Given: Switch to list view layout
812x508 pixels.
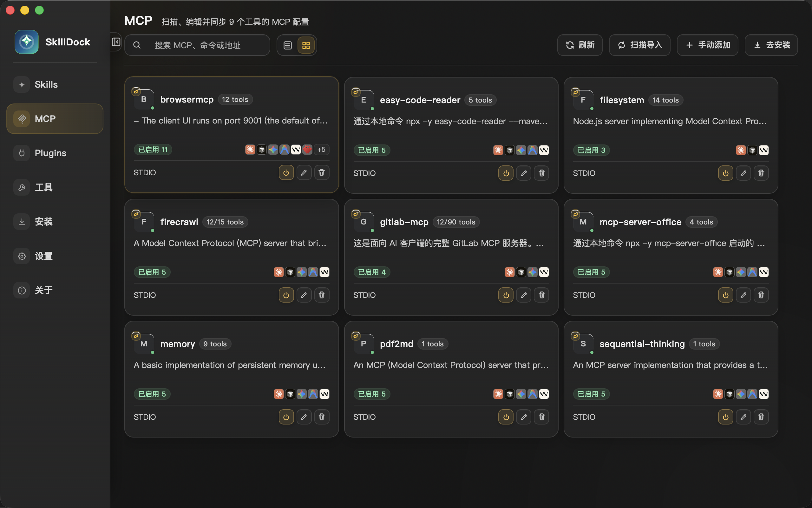Looking at the screenshot, I should [x=288, y=45].
